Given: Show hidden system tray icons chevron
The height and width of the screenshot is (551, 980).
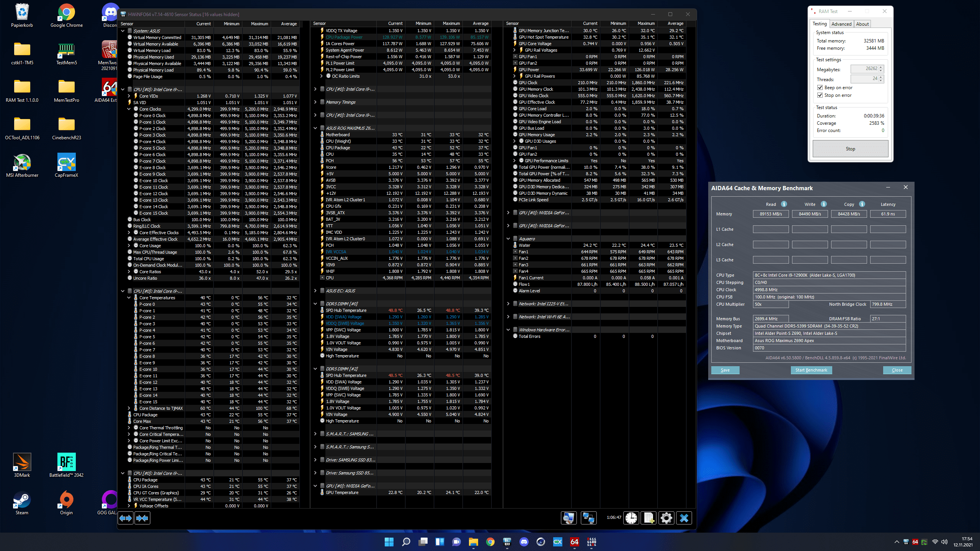Looking at the screenshot, I should (897, 542).
